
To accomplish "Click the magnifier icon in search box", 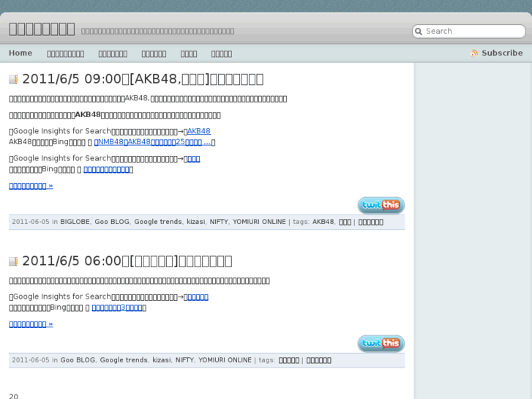I will (419, 31).
